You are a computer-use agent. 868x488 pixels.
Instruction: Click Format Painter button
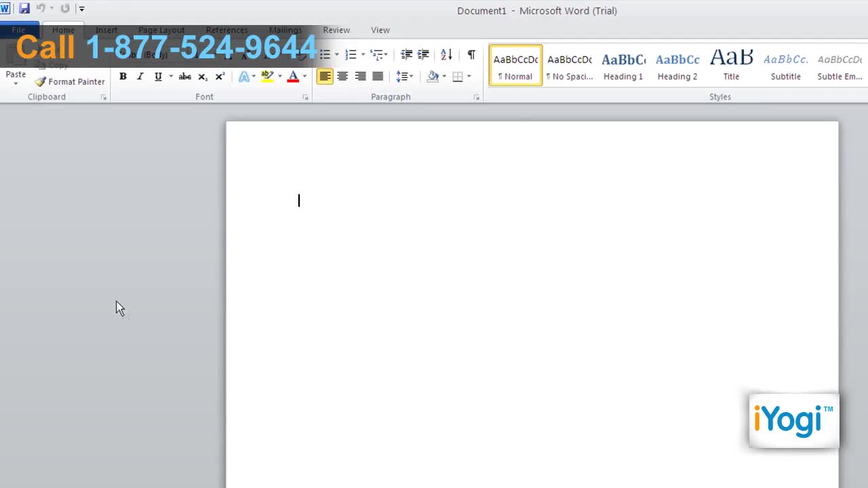(x=70, y=81)
